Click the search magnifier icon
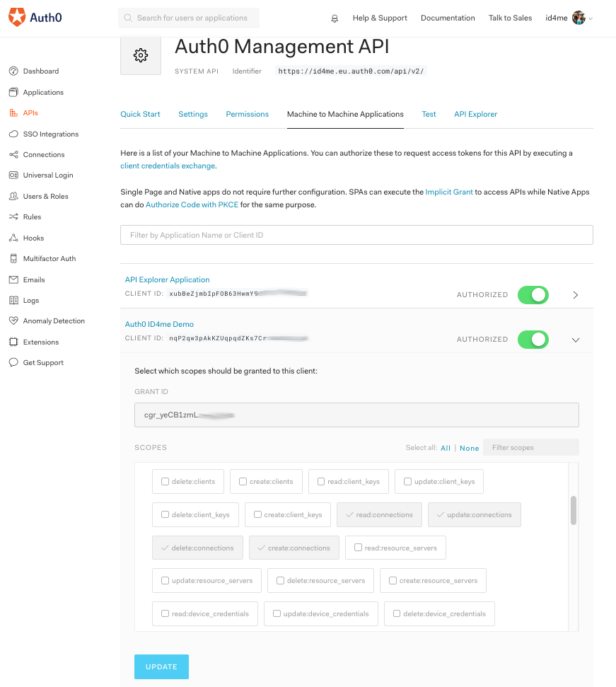616x687 pixels. click(x=128, y=18)
